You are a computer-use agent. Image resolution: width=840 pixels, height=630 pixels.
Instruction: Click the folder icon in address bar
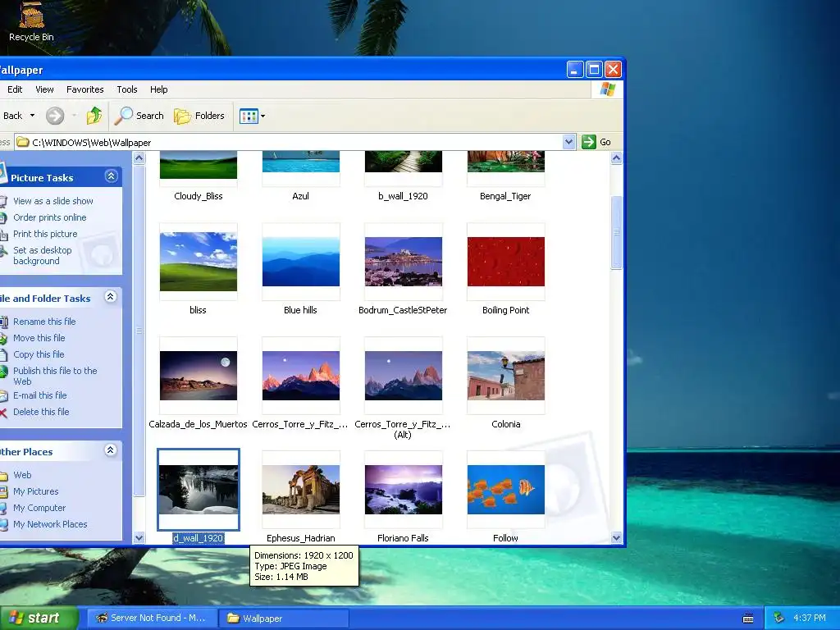22,142
